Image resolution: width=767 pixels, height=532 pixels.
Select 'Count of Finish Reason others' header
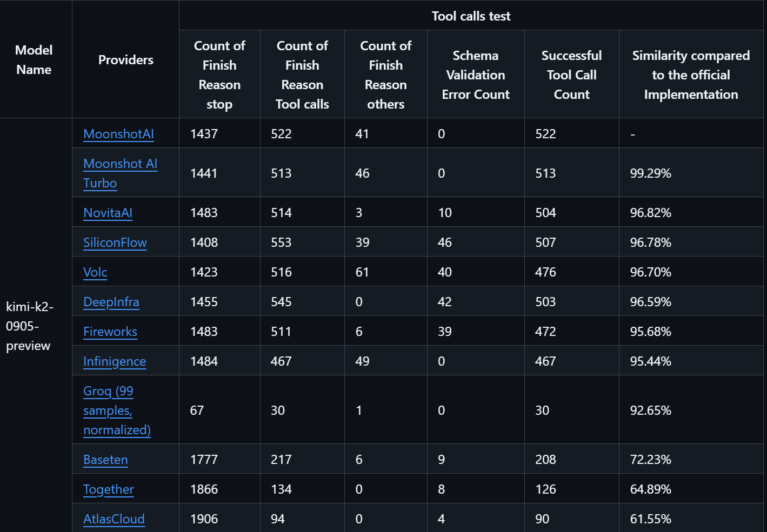tap(385, 75)
